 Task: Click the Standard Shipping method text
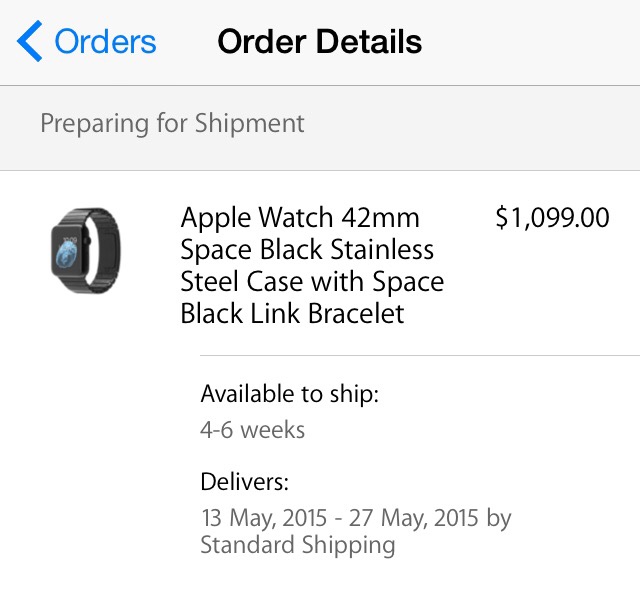(x=297, y=545)
